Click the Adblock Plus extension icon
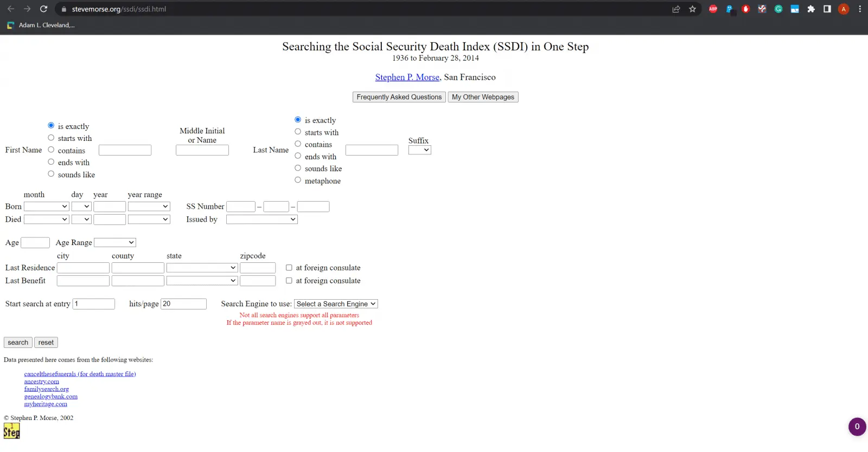This screenshot has height=452, width=868. coord(713,9)
